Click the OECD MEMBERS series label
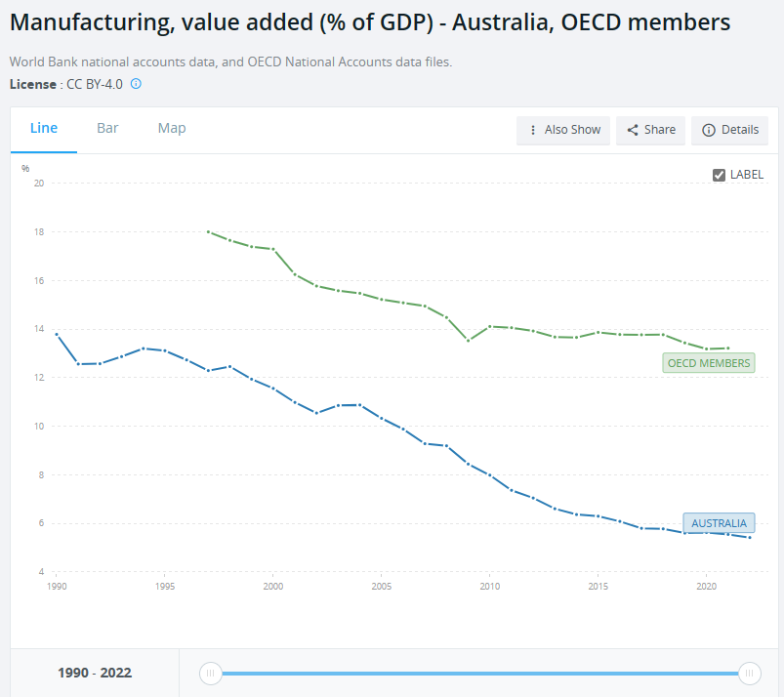Screen dimensions: 784x697 709,363
